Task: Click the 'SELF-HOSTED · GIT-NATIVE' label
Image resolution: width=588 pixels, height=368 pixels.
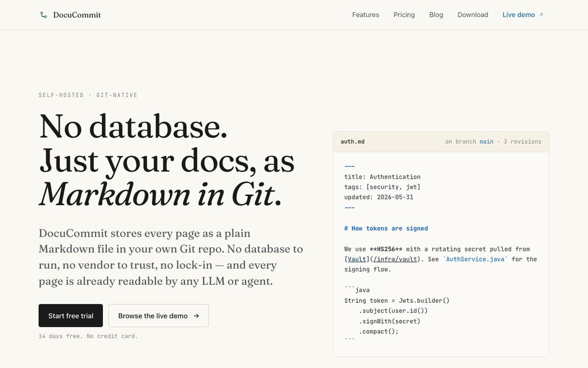Action: click(x=88, y=95)
